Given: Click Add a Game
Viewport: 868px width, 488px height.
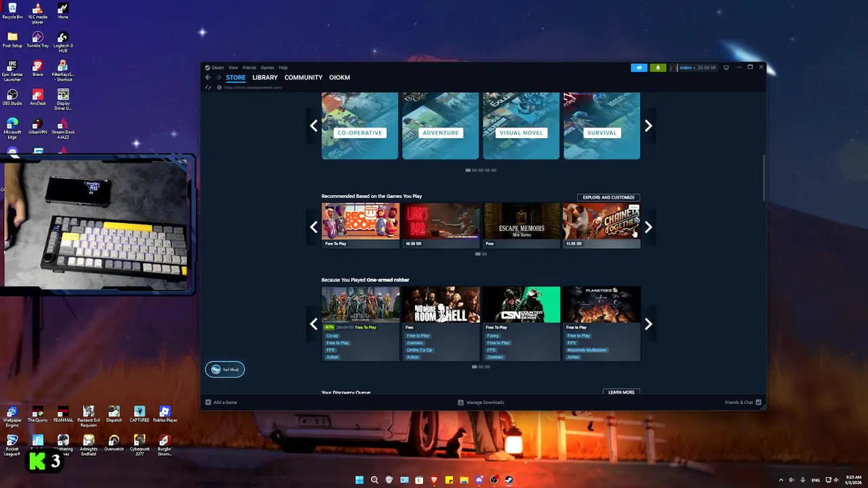Looking at the screenshot, I should 221,403.
